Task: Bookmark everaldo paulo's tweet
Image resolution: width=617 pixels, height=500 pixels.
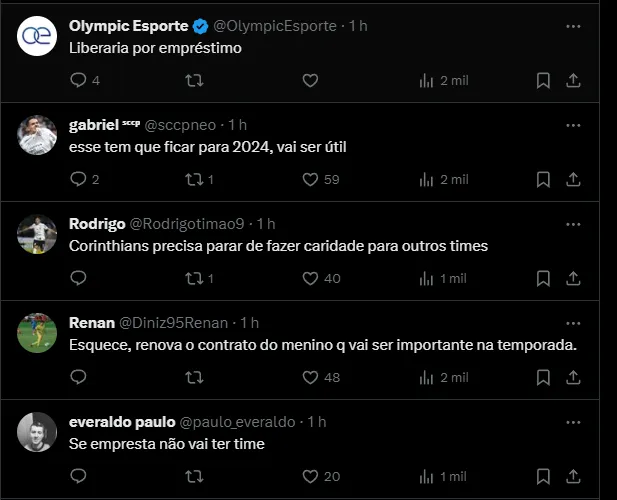Action: [542, 476]
